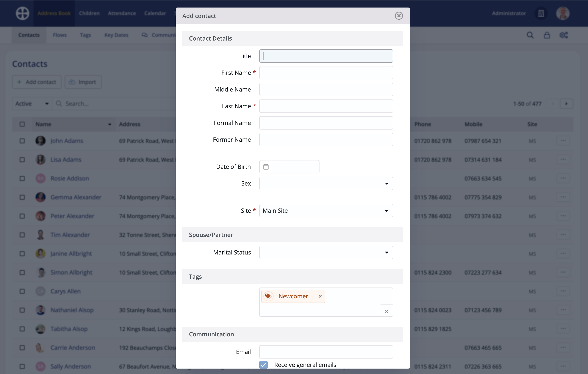Click into the First Name field

pos(326,73)
